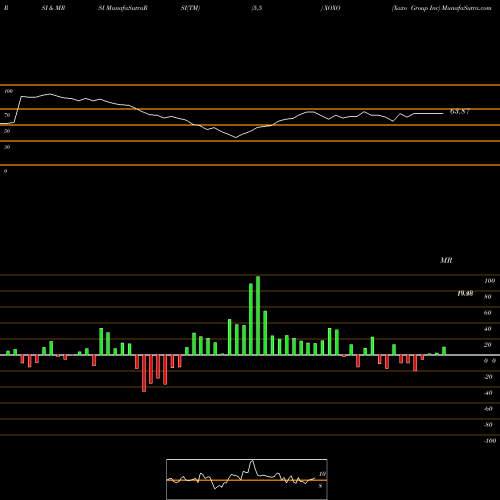The image size is (500, 500).
Task: Click the MR axis label -100
Action: 490,441
